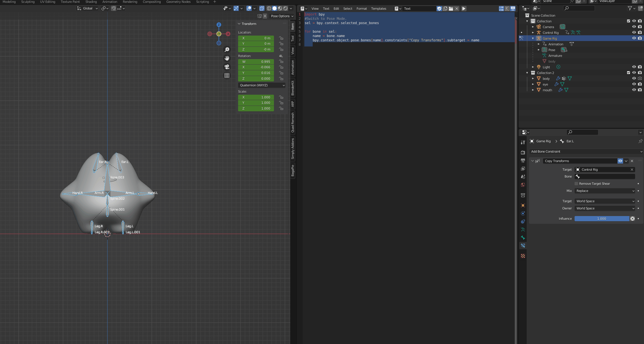Hide the mouth object in outliner

(634, 90)
